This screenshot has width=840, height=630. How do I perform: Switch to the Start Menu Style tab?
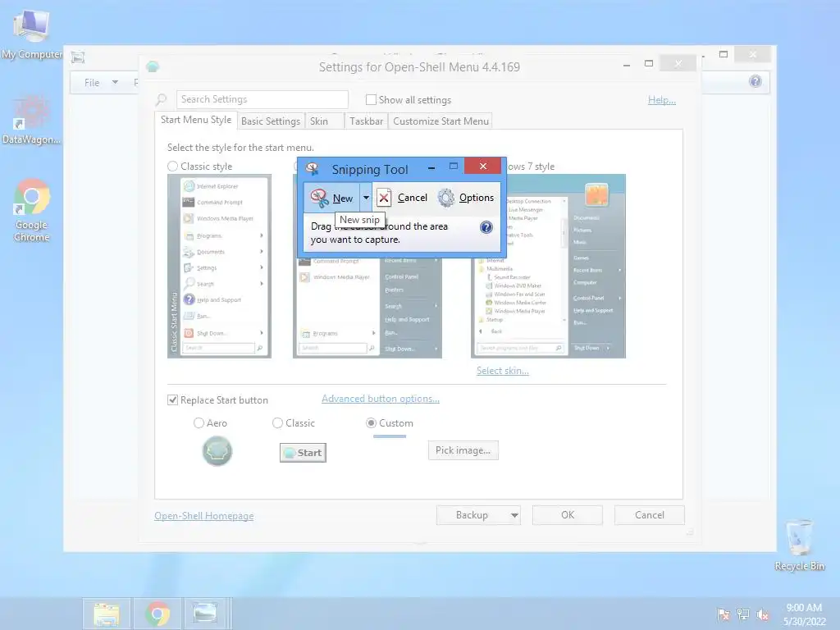(x=196, y=120)
